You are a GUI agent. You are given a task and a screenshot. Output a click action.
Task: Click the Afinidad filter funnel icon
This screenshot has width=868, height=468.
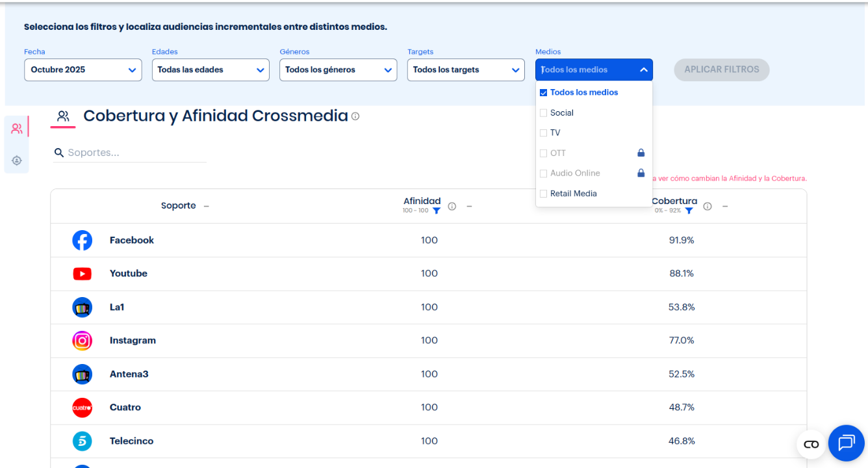tap(437, 211)
